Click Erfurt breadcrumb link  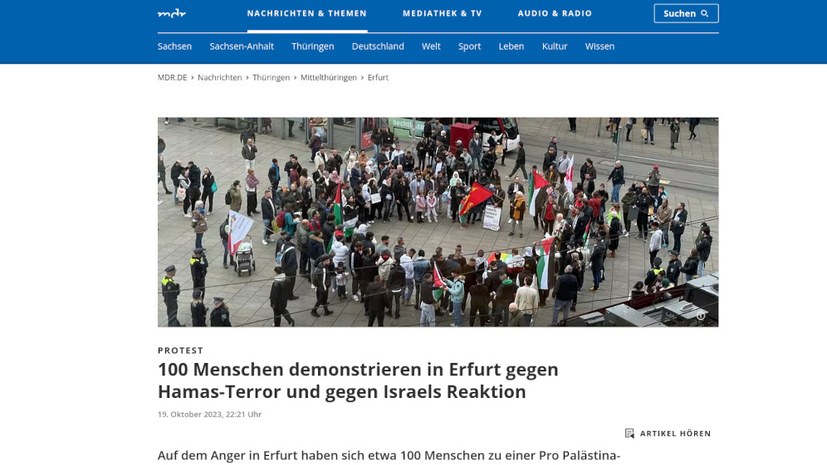(378, 78)
